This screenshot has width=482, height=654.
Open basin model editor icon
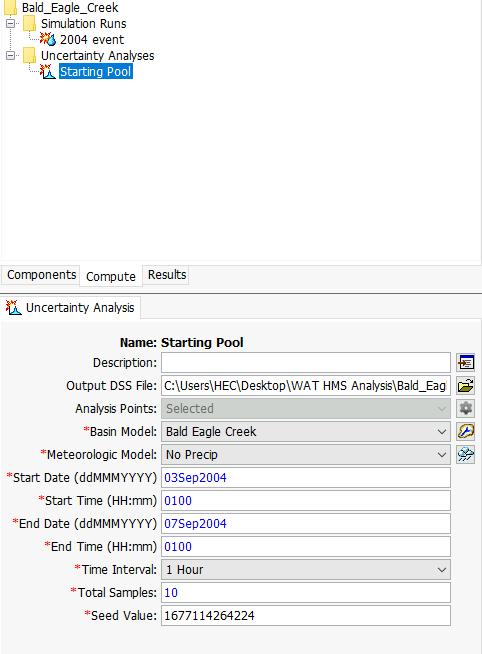click(x=465, y=431)
